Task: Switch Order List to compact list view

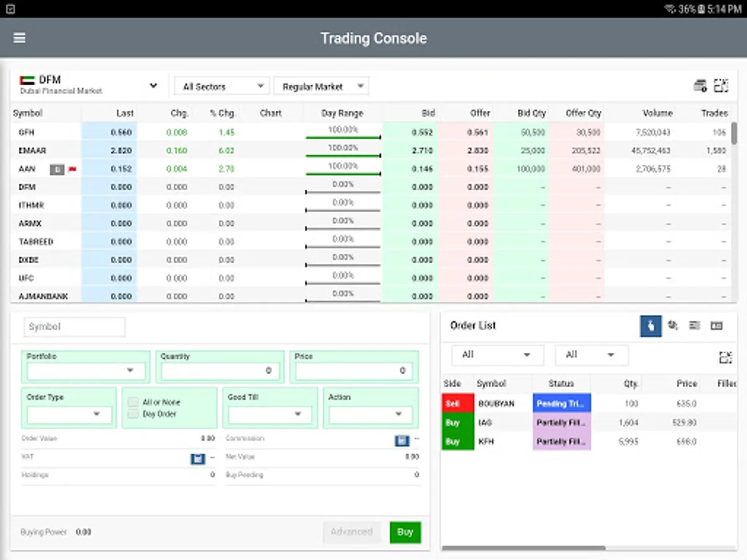Action: pos(695,326)
